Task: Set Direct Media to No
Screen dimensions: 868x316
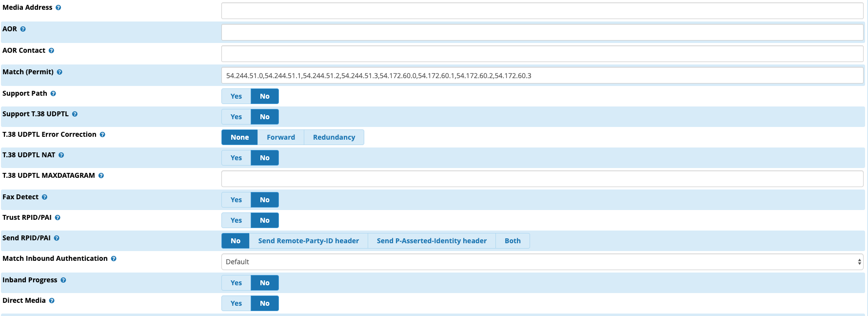Action: [x=265, y=303]
